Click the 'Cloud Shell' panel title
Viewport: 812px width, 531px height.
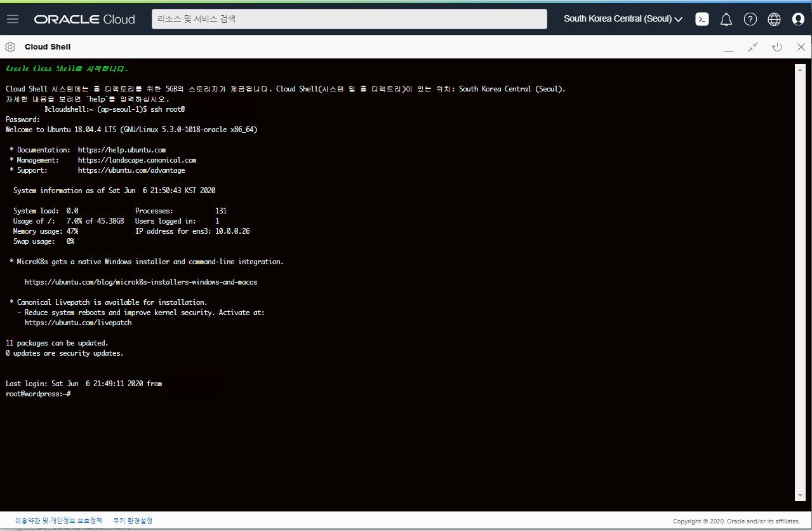pyautogui.click(x=48, y=47)
